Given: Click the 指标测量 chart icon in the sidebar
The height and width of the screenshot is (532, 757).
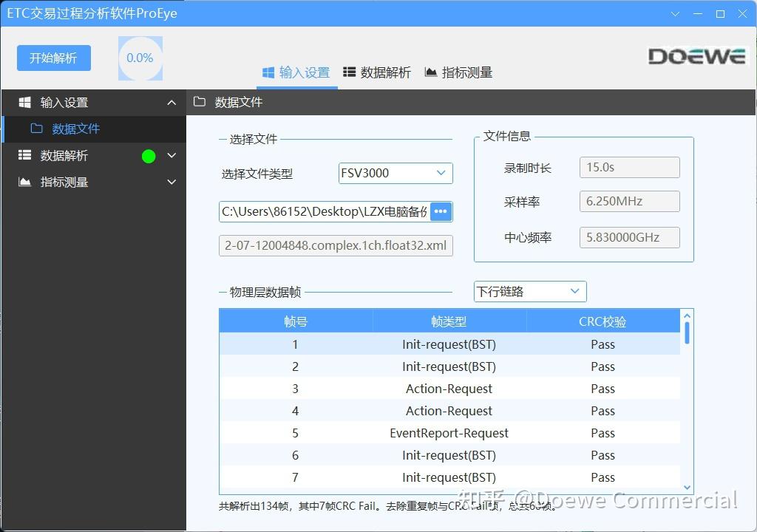Looking at the screenshot, I should [24, 182].
